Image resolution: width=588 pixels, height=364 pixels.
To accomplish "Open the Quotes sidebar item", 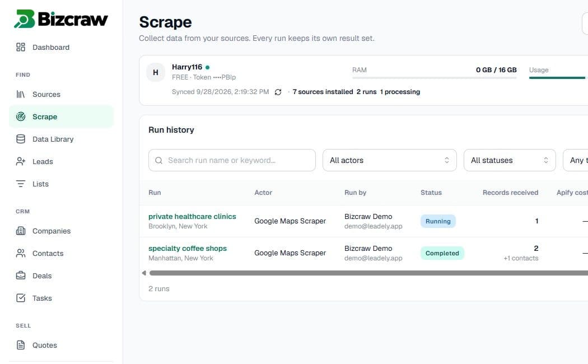I will click(61, 345).
